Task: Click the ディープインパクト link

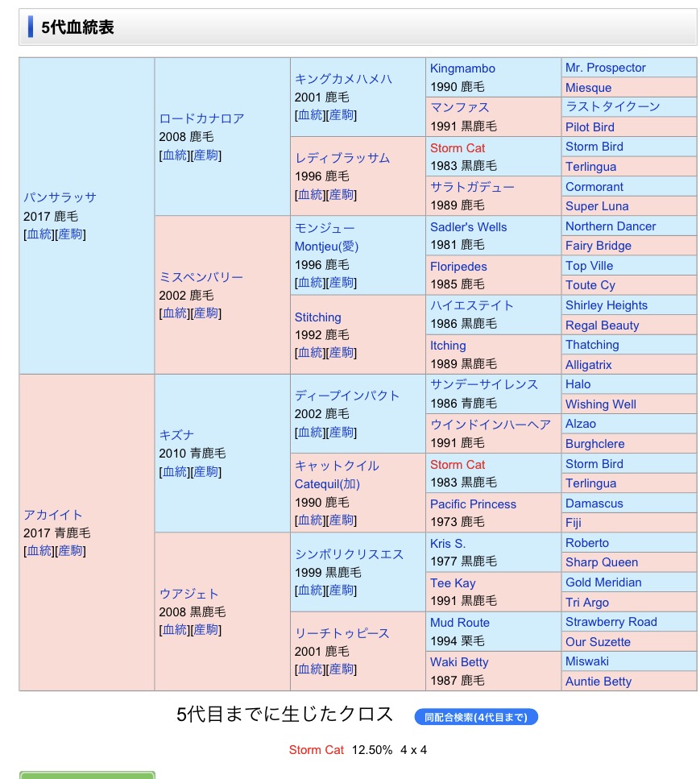Action: point(347,396)
